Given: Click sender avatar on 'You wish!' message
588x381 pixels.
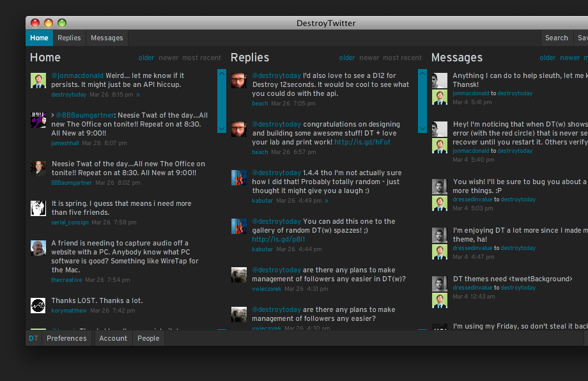Looking at the screenshot, I should pos(440,187).
